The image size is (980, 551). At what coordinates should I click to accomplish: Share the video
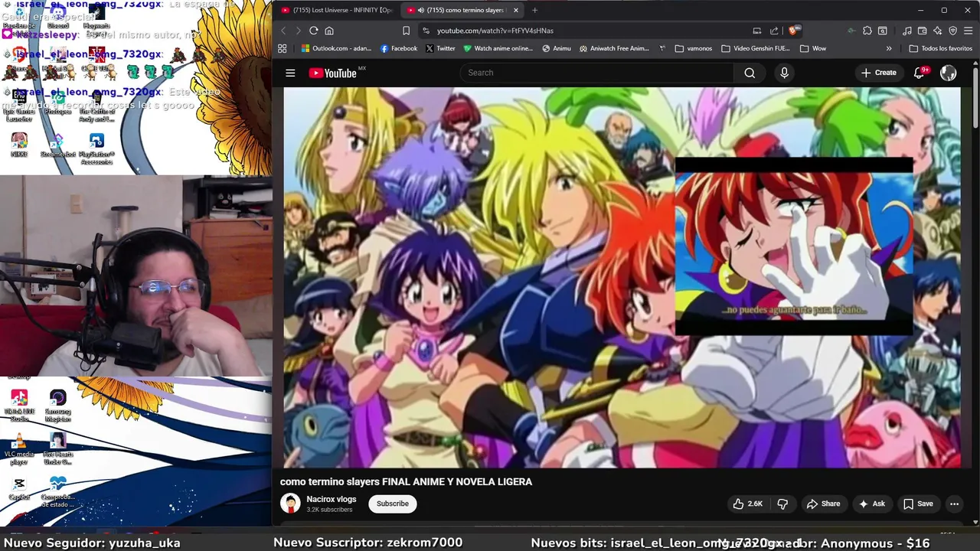823,504
